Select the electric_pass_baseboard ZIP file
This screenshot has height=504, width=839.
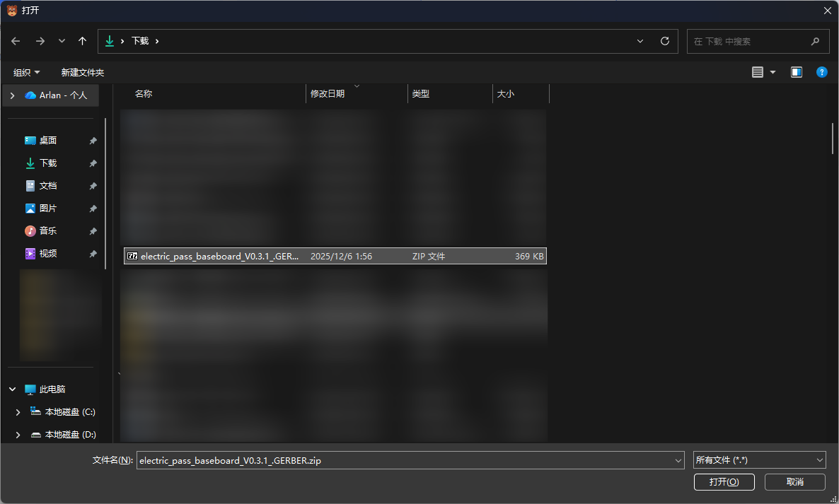219,257
